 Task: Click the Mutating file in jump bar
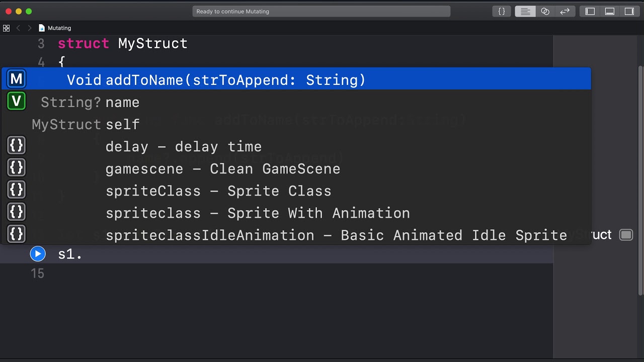pyautogui.click(x=59, y=28)
